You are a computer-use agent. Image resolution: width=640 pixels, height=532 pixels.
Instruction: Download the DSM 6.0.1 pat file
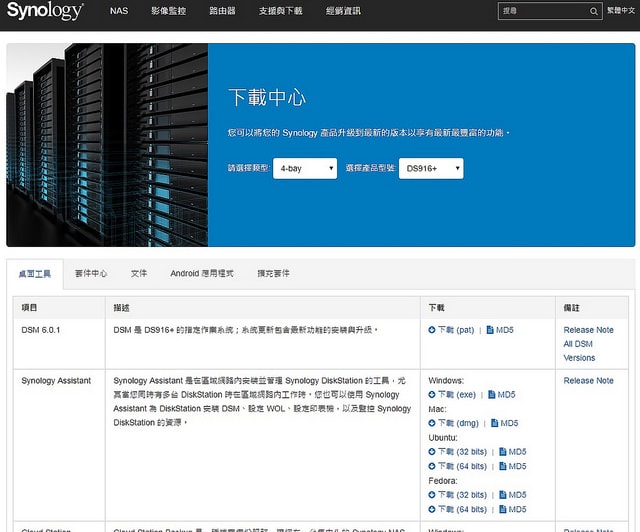point(455,329)
